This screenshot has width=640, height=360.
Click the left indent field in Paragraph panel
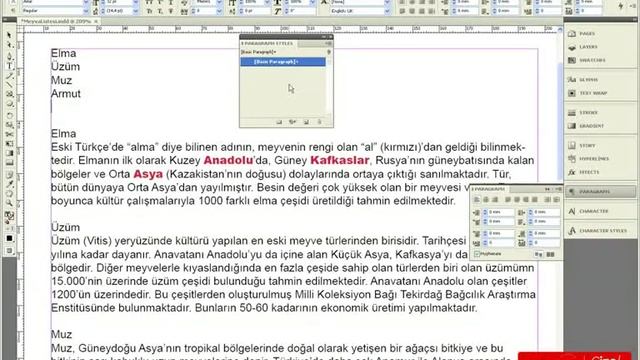(501, 212)
